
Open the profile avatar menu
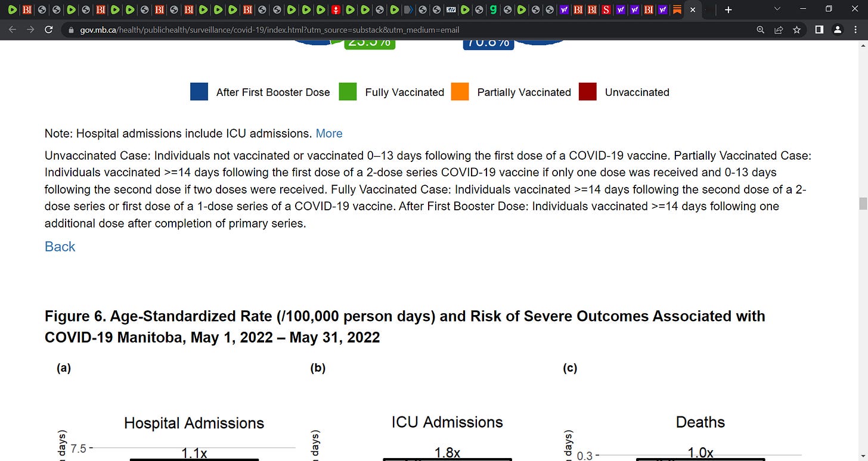click(x=838, y=29)
